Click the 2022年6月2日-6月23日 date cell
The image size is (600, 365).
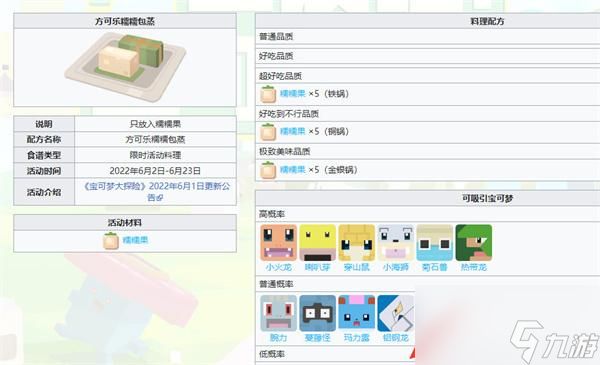click(155, 171)
